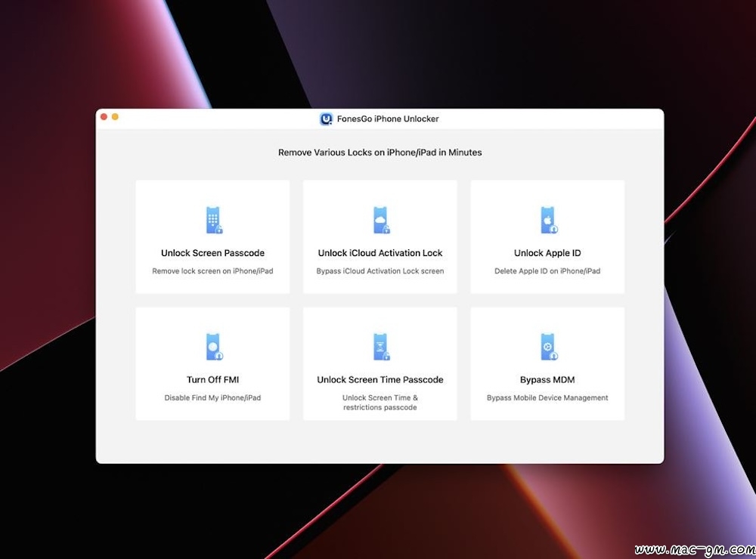The height and width of the screenshot is (559, 756).
Task: Click 'Delete Apple ID on iPhone/iPad' description
Action: click(x=547, y=271)
